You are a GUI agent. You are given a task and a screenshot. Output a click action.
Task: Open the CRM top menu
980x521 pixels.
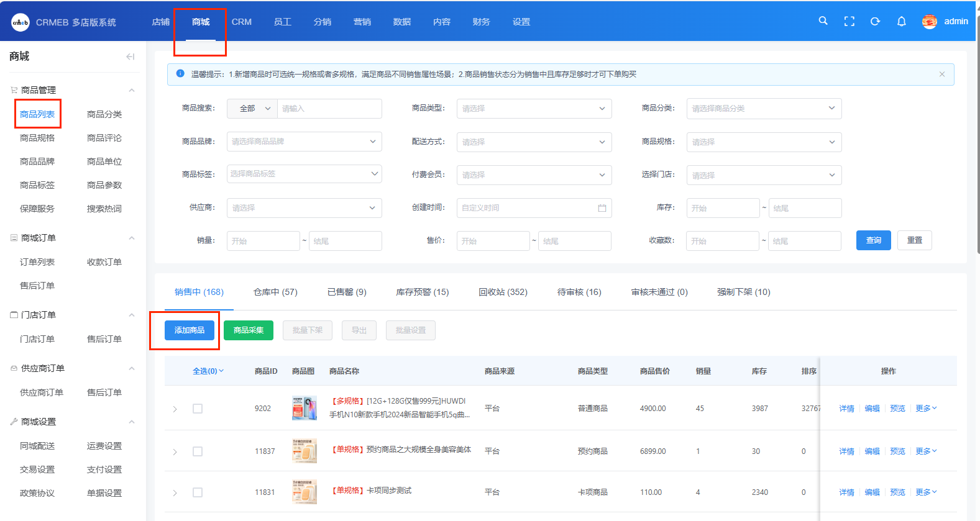tap(242, 22)
